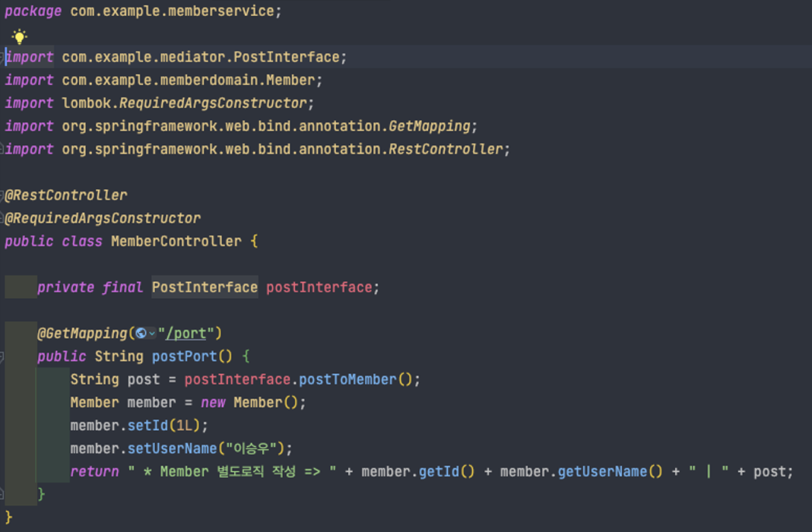This screenshot has height=532, width=812.
Task: Click the getUserName() call in return statement
Action: pyautogui.click(x=610, y=471)
